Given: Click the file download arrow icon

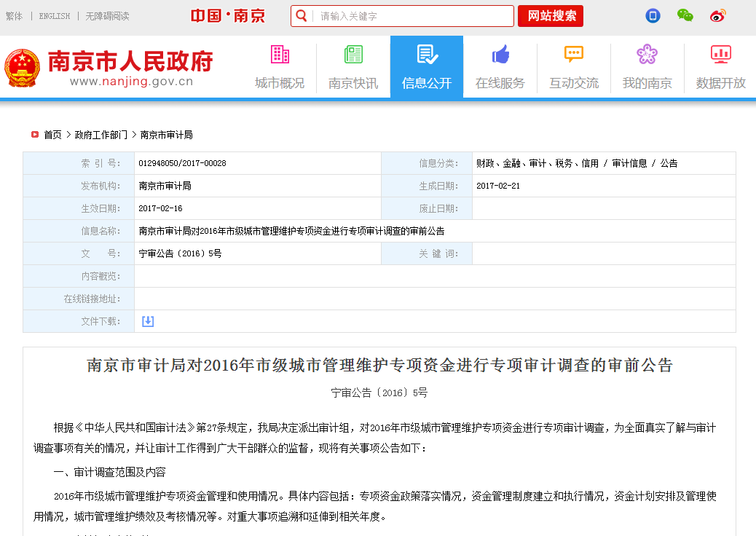Looking at the screenshot, I should 148,321.
